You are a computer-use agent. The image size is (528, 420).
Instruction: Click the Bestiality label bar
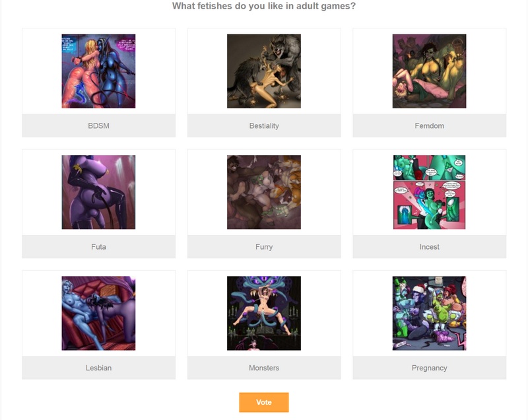click(264, 125)
